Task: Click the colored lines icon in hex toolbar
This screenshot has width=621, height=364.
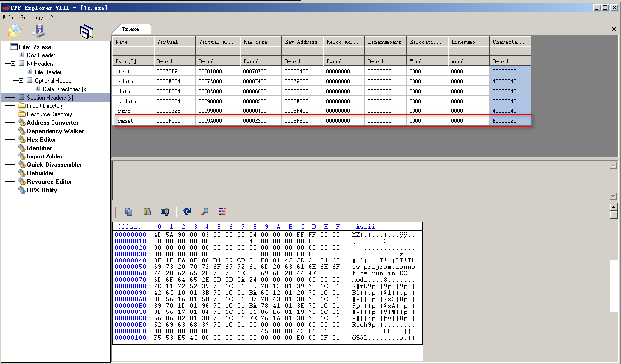Action: 222,211
